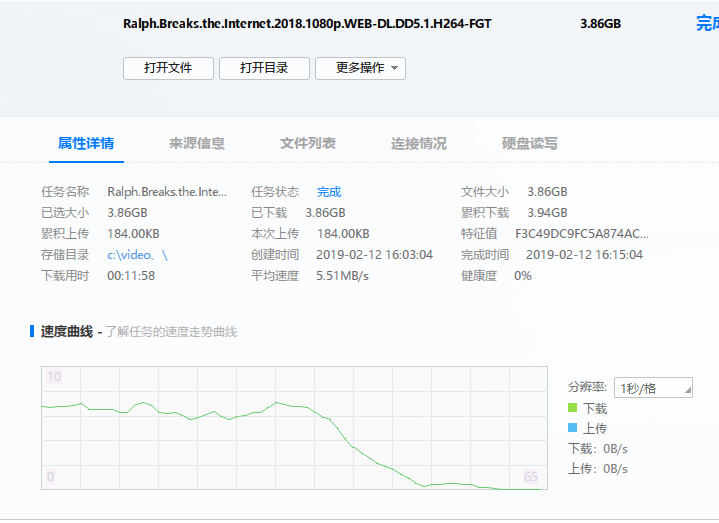719x523 pixels.
Task: Open the 分辨率 1秒/格 dropdown
Action: click(x=653, y=388)
